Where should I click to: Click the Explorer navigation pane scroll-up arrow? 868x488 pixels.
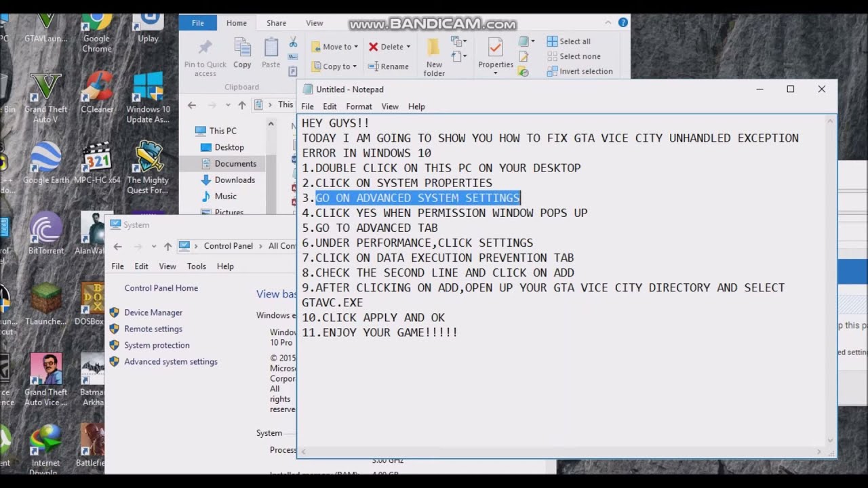(271, 124)
